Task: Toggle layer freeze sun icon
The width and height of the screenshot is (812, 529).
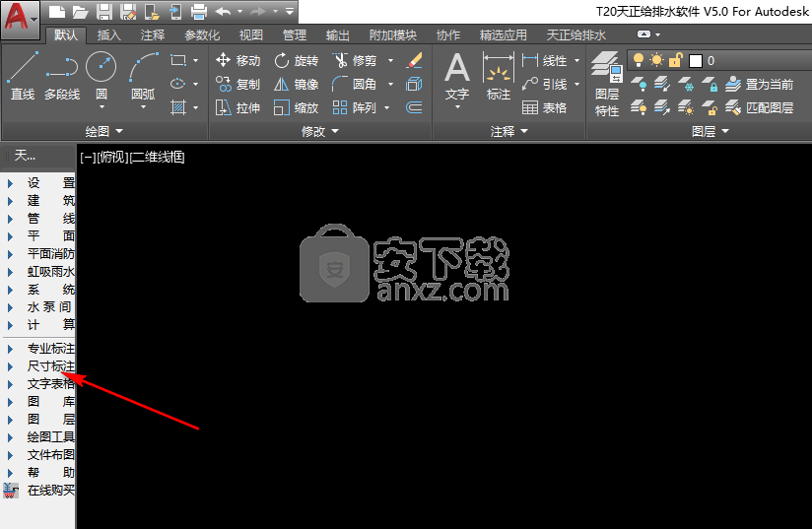Action: (x=656, y=60)
